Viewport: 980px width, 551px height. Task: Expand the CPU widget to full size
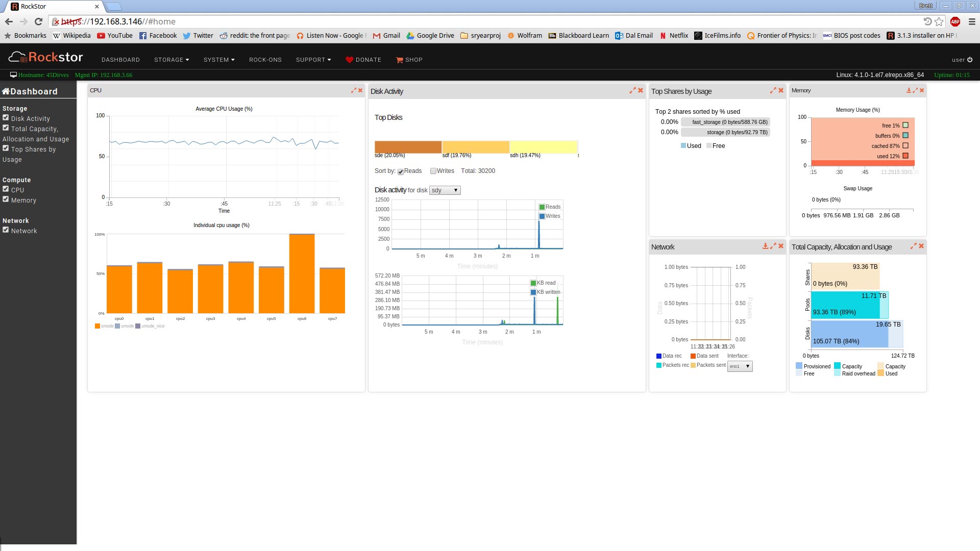[353, 90]
